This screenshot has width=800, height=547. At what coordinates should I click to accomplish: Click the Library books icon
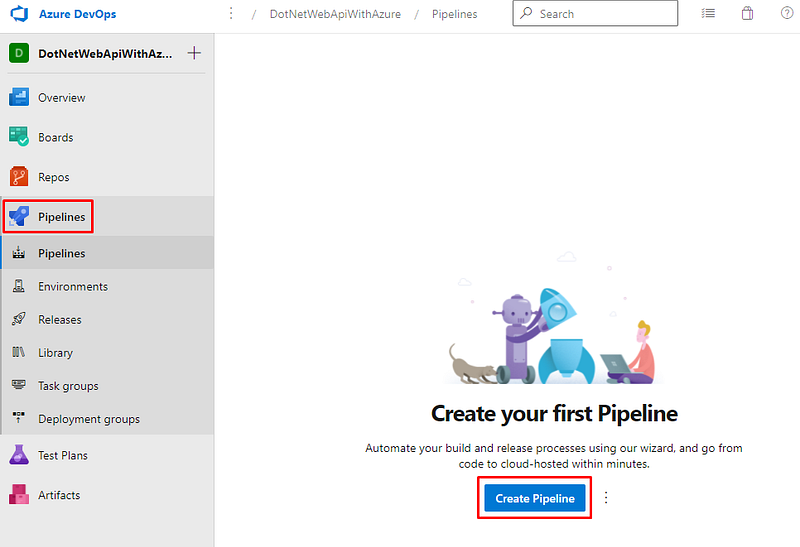tap(19, 352)
